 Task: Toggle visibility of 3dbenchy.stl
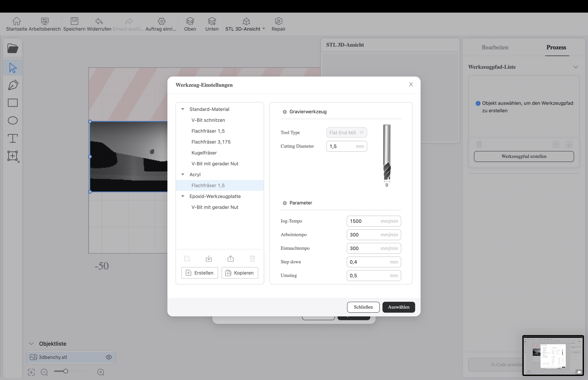(109, 357)
